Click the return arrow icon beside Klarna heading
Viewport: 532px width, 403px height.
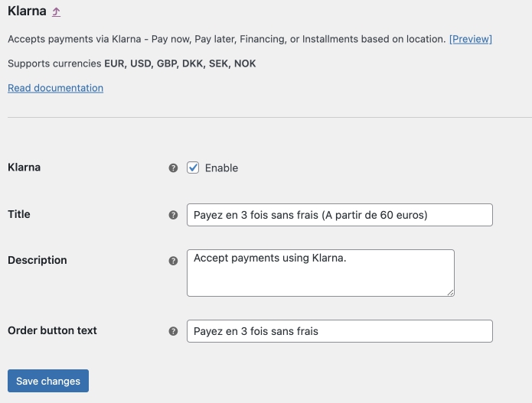point(56,12)
